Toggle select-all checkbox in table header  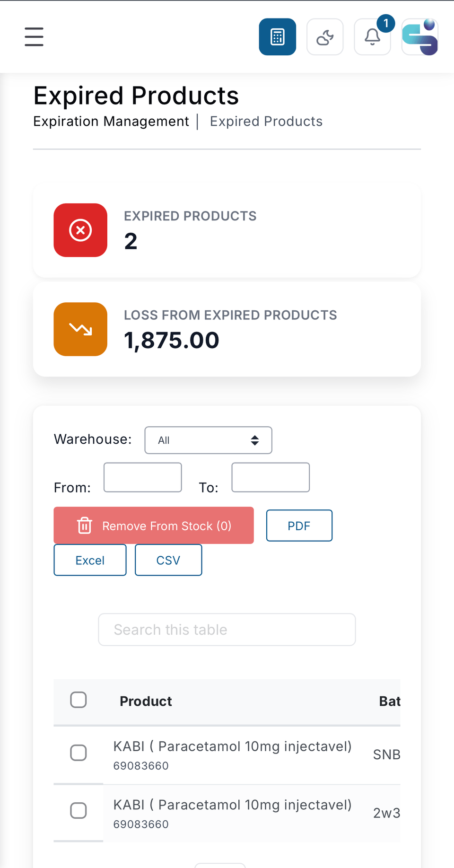pyautogui.click(x=79, y=700)
